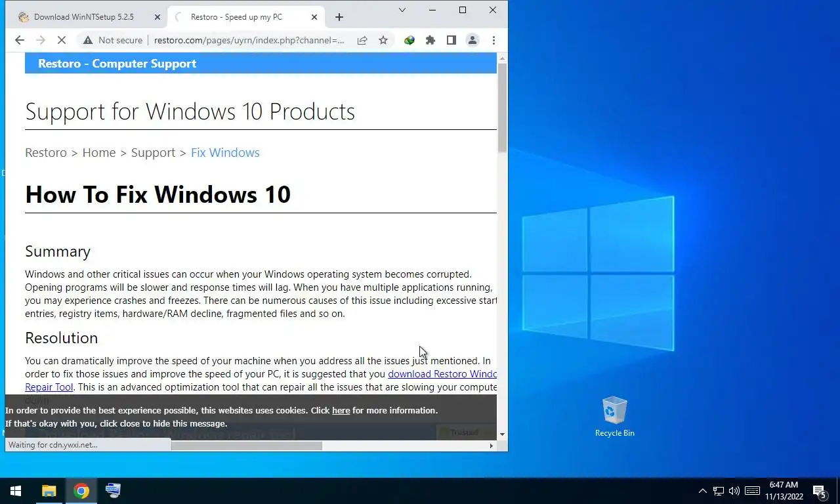Open the network status tray icon
The height and width of the screenshot is (504, 840).
719,491
